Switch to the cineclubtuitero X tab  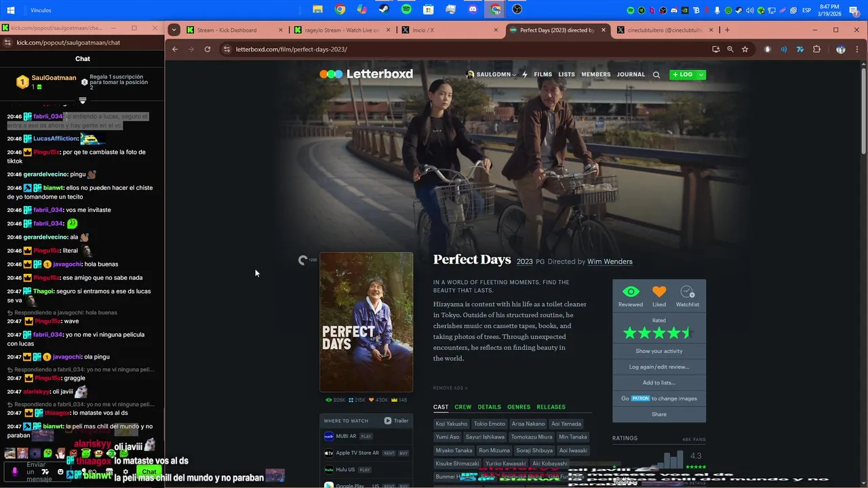pos(665,30)
